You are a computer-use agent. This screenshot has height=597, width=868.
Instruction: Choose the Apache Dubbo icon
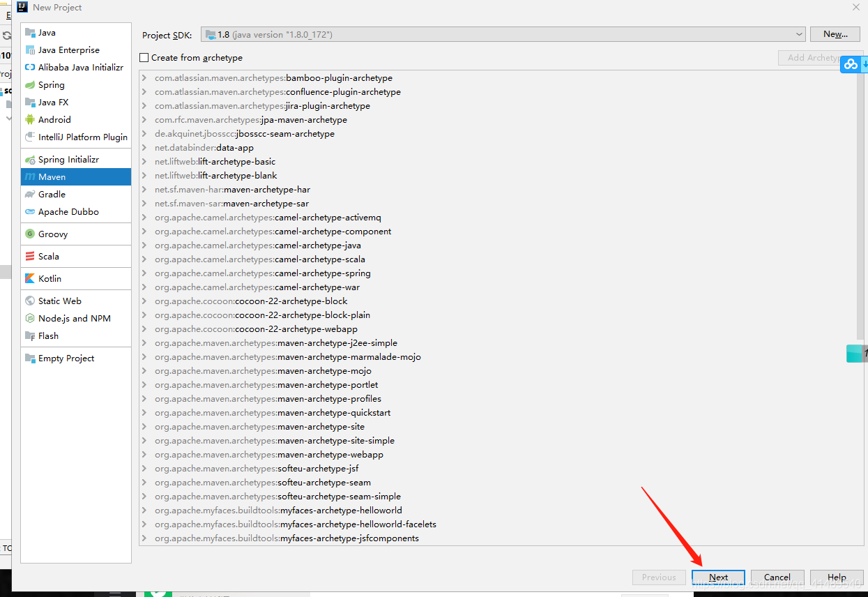[30, 212]
